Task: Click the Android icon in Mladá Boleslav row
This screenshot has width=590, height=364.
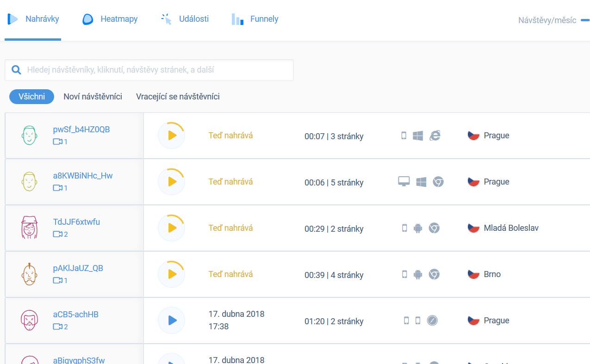Action: (418, 228)
